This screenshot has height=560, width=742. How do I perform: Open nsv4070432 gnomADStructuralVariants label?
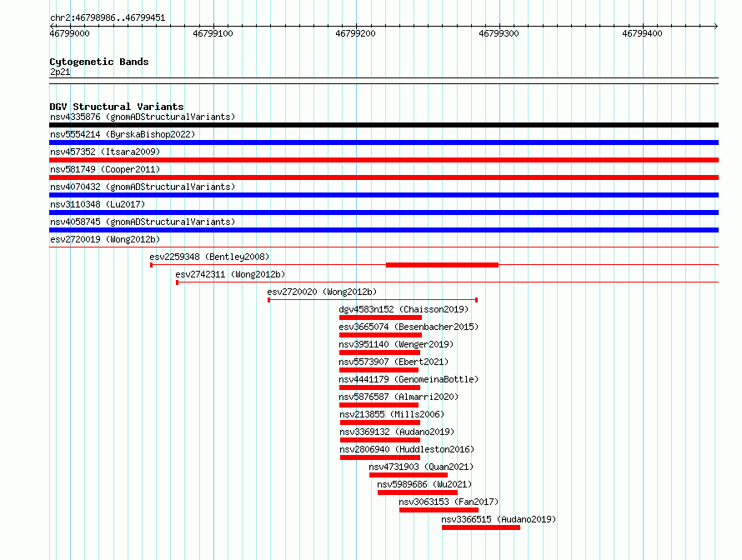(x=143, y=187)
